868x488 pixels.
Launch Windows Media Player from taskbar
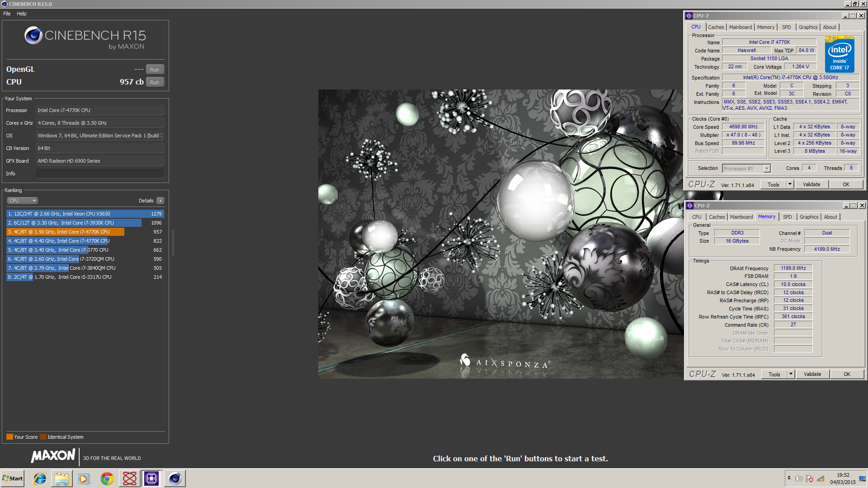tap(84, 479)
